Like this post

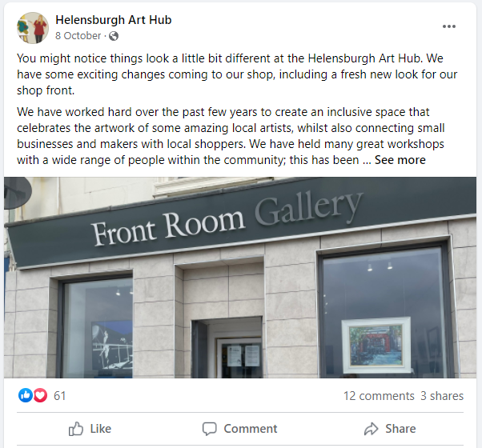coord(90,429)
